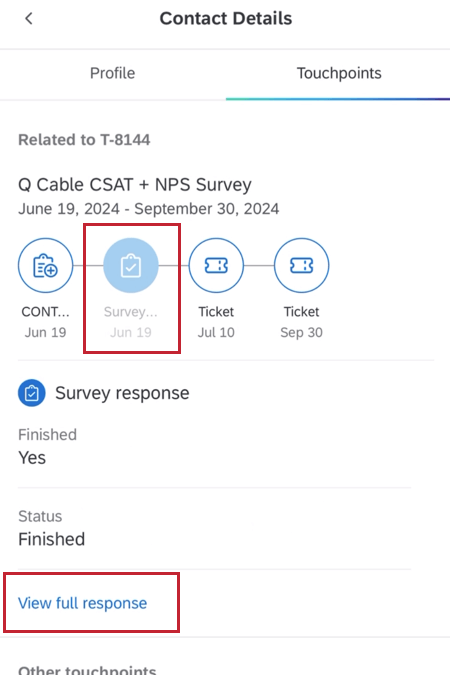Open the Sep 30 Ticket touchpoint icon
Image resolution: width=450 pixels, height=675 pixels.
coord(301,266)
